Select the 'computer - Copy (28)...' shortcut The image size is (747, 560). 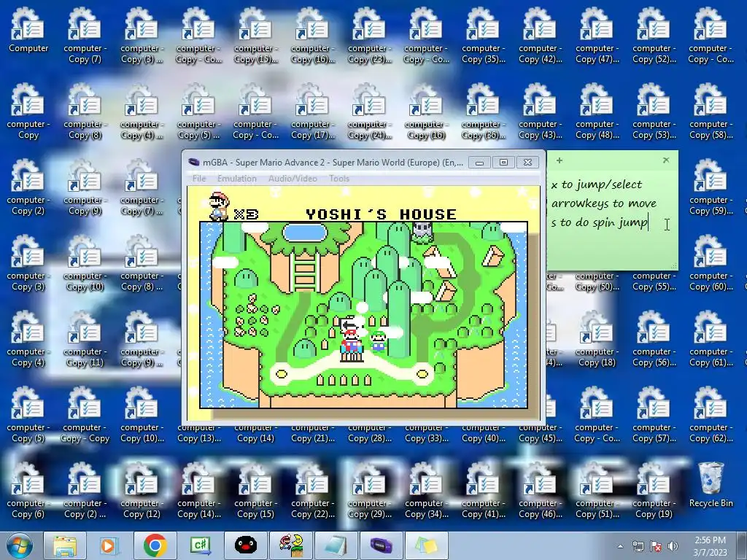[x=369, y=433]
